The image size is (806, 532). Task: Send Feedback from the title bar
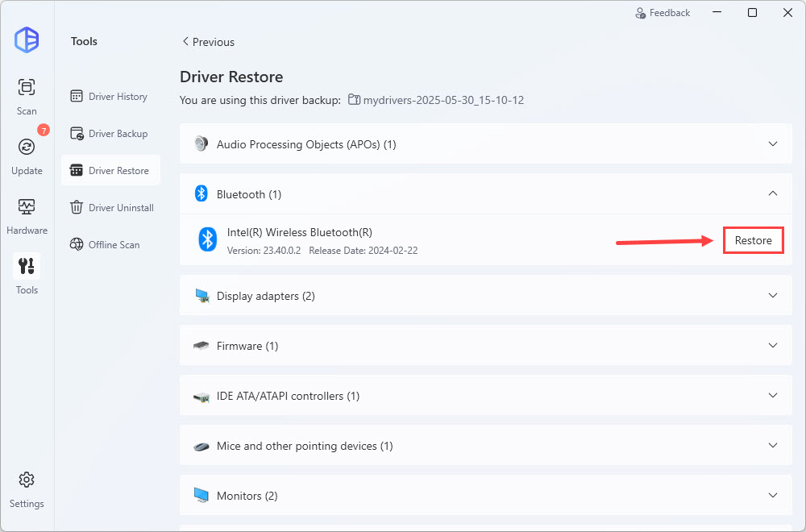pos(663,13)
